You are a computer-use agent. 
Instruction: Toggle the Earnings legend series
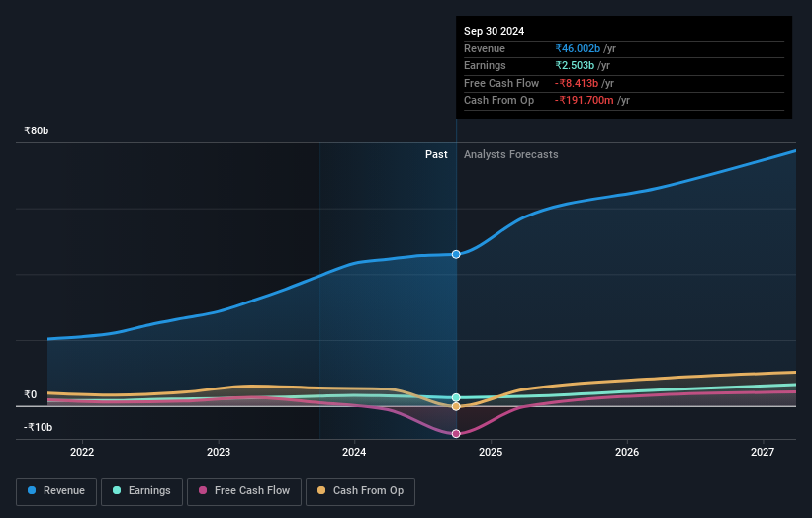pos(141,491)
